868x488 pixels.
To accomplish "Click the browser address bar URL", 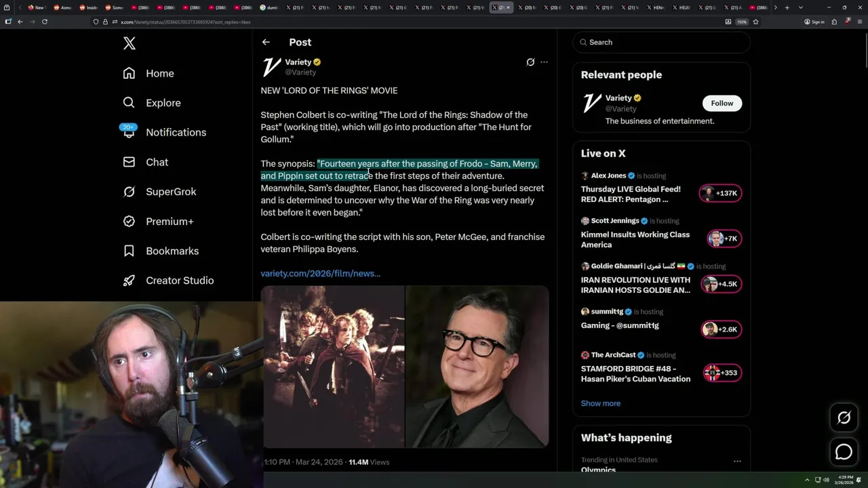I will point(185,22).
